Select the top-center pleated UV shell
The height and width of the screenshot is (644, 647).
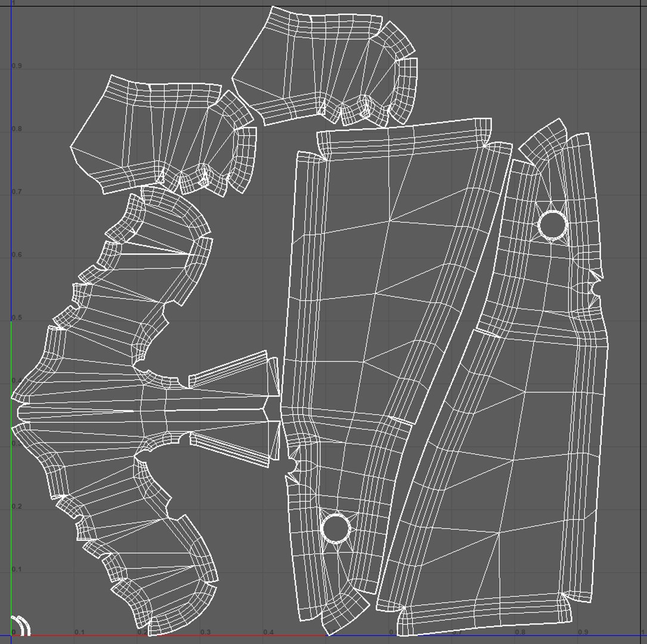[325, 67]
